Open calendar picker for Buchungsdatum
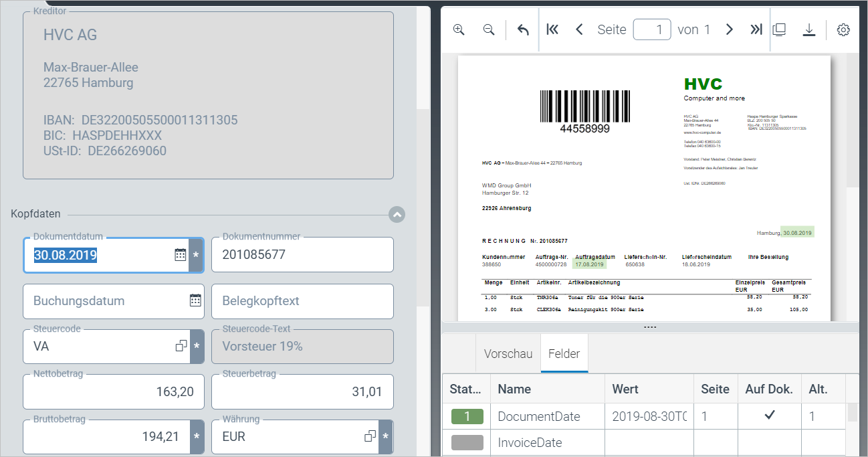Screen dimensions: 868x457 195,300
